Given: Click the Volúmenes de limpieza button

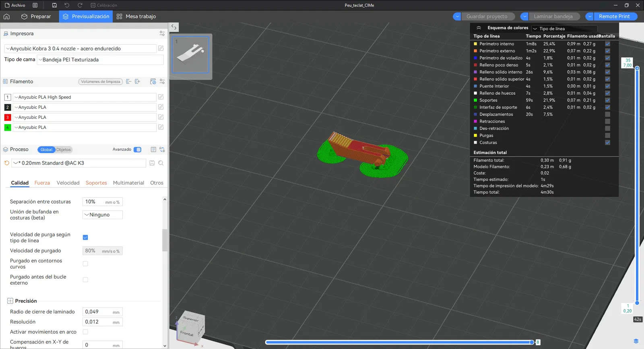Looking at the screenshot, I should 101,81.
